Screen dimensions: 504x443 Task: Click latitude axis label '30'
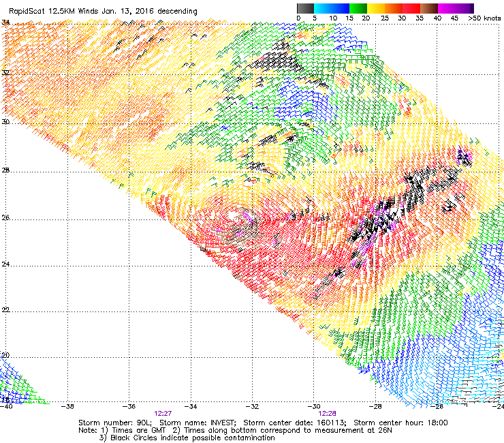5,122
